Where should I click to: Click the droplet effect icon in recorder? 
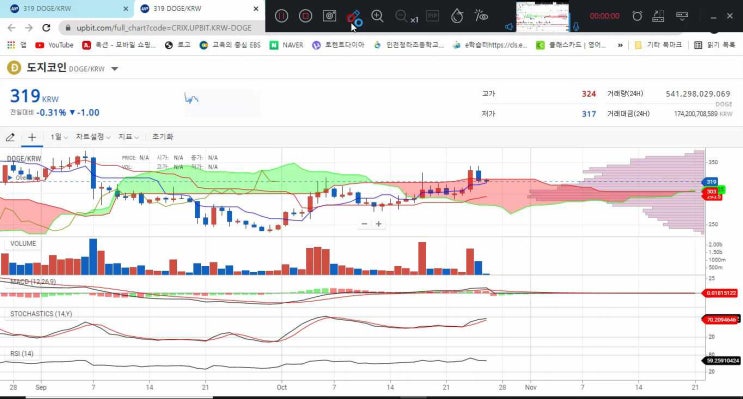pyautogui.click(x=457, y=16)
